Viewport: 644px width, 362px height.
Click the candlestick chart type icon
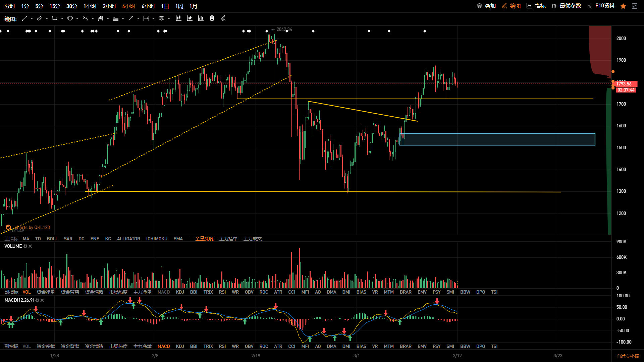pyautogui.click(x=178, y=18)
